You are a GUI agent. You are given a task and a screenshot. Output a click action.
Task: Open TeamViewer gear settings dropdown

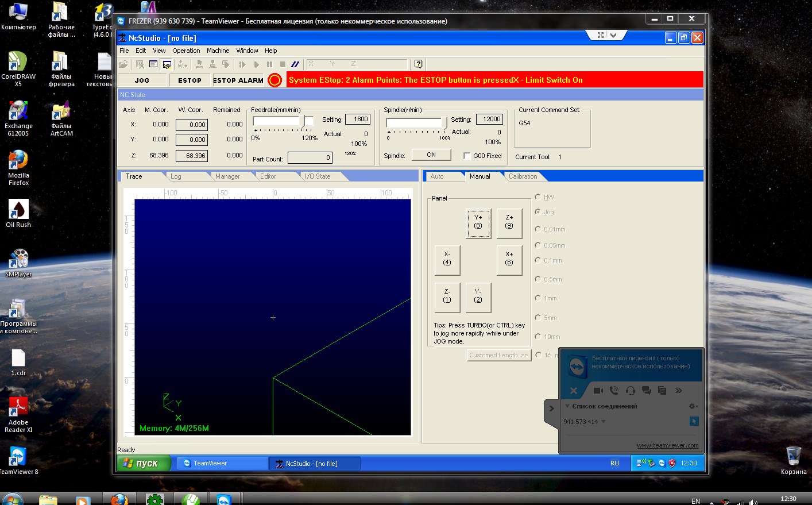click(x=693, y=406)
